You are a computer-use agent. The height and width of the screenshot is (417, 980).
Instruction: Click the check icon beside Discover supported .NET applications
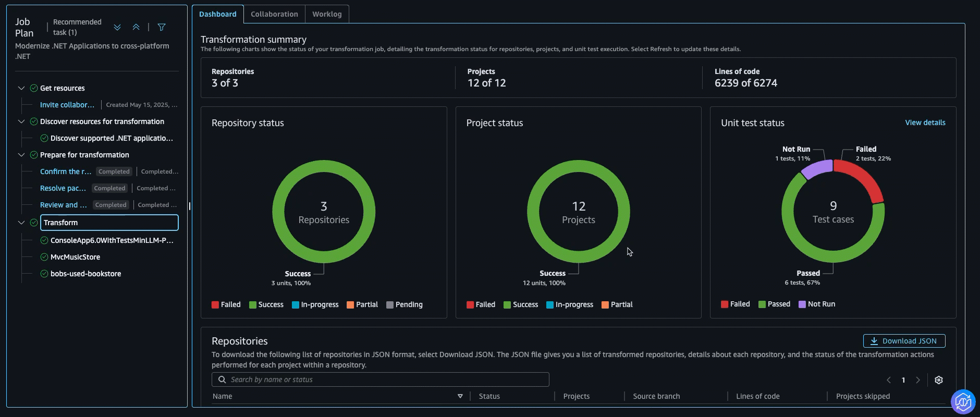click(x=44, y=138)
